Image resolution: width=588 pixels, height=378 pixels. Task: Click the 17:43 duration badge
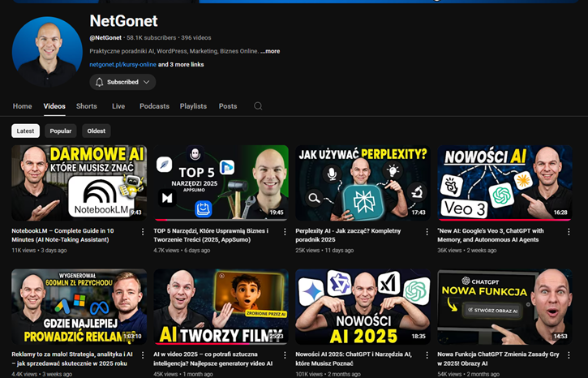(x=418, y=213)
